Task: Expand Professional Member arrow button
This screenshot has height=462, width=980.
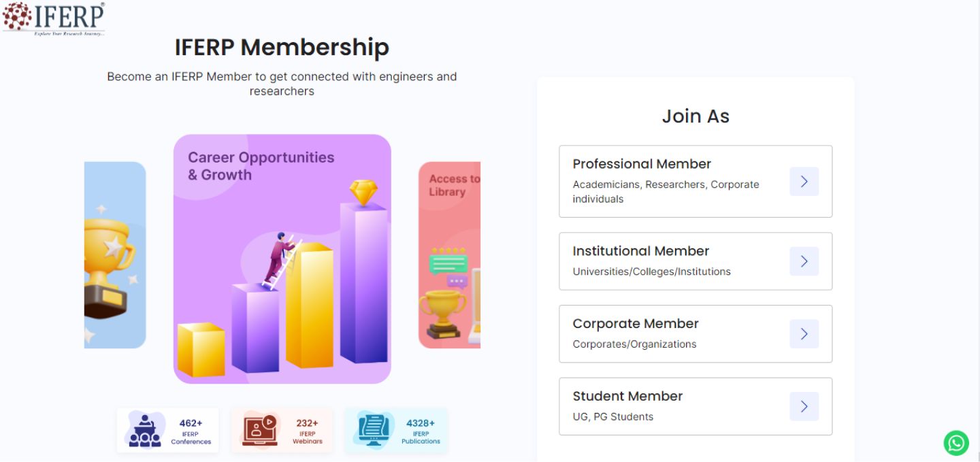Action: [x=804, y=182]
